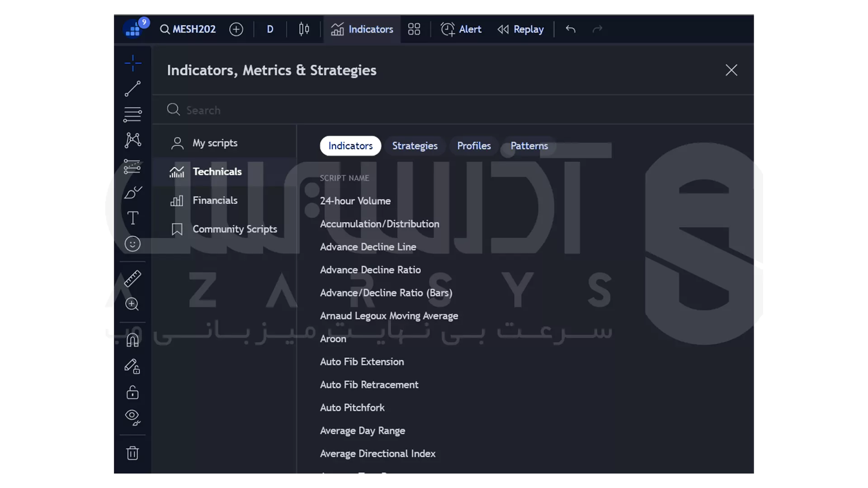The width and height of the screenshot is (868, 488).
Task: Start bar Replay mode
Action: pyautogui.click(x=521, y=29)
